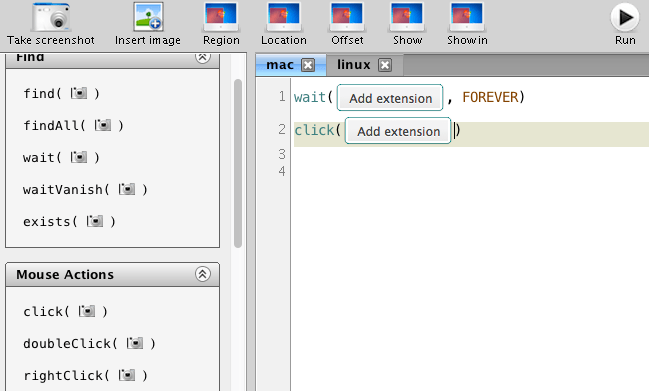Image resolution: width=649 pixels, height=391 pixels.
Task: Insert the findAll( ) command
Action: pyautogui.click(x=73, y=125)
